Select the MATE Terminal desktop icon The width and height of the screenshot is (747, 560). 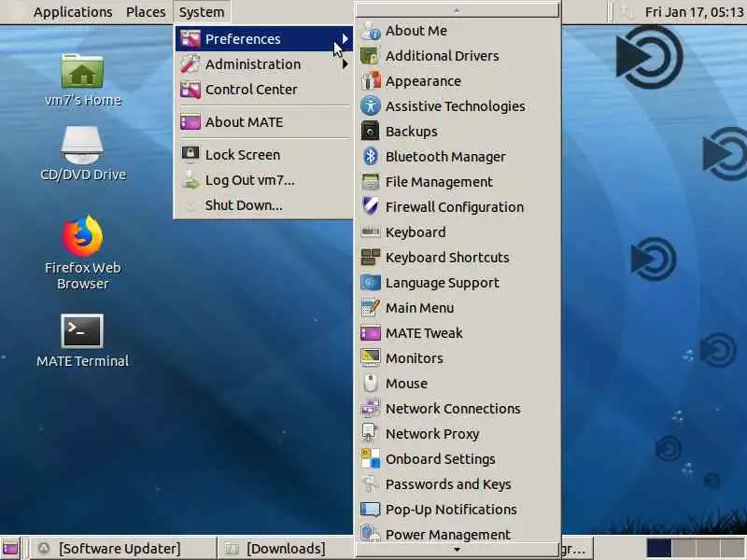click(82, 331)
